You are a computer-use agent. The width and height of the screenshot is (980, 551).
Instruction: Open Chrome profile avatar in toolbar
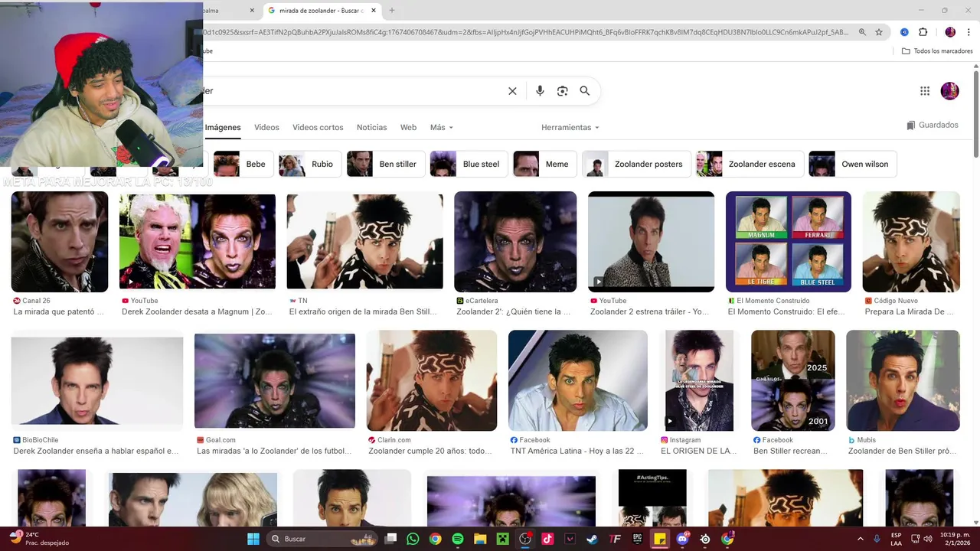pyautogui.click(x=950, y=32)
